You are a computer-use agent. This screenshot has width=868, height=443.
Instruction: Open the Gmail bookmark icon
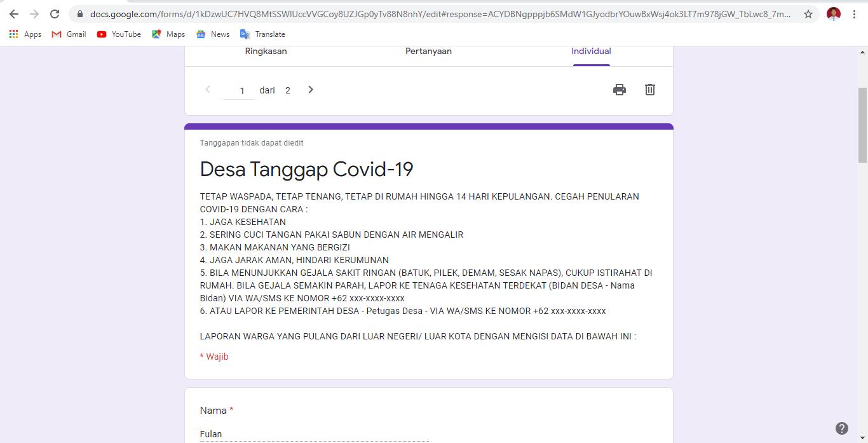pos(56,34)
